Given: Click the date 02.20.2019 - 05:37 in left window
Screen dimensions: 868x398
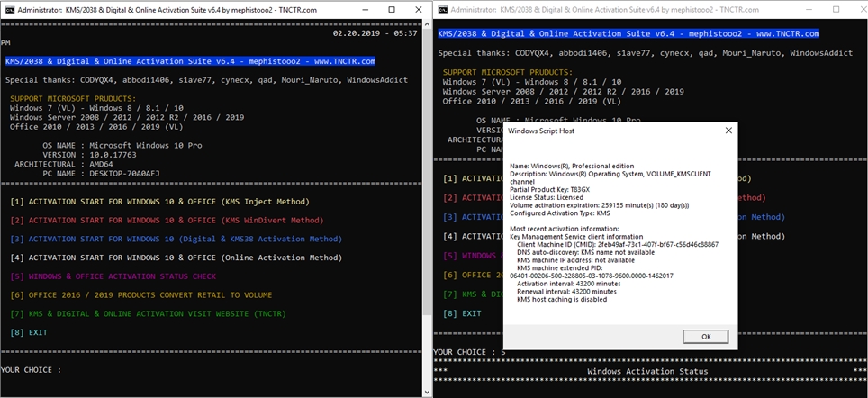Looking at the screenshot, I should tap(375, 33).
